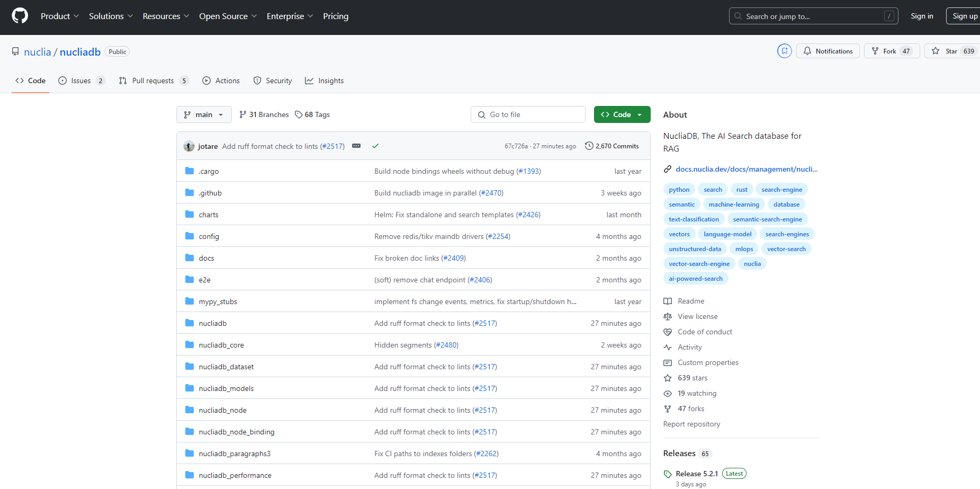Click the fork icon beside 47 forks

click(x=668, y=408)
